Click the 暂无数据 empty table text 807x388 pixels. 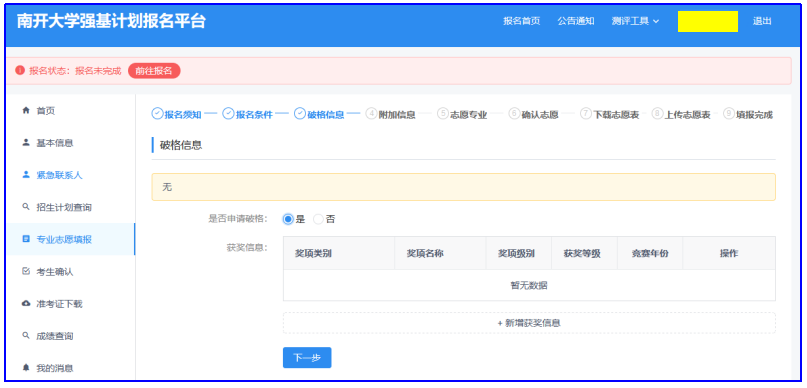(x=529, y=285)
